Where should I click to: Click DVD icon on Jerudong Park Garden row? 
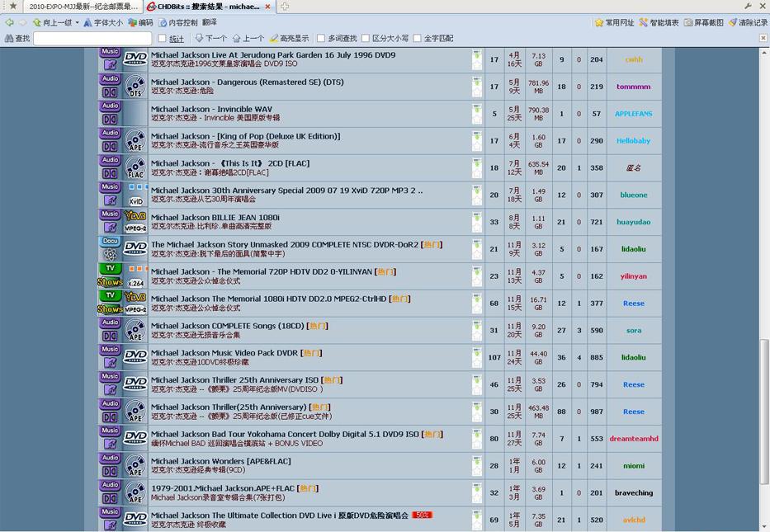[135, 59]
